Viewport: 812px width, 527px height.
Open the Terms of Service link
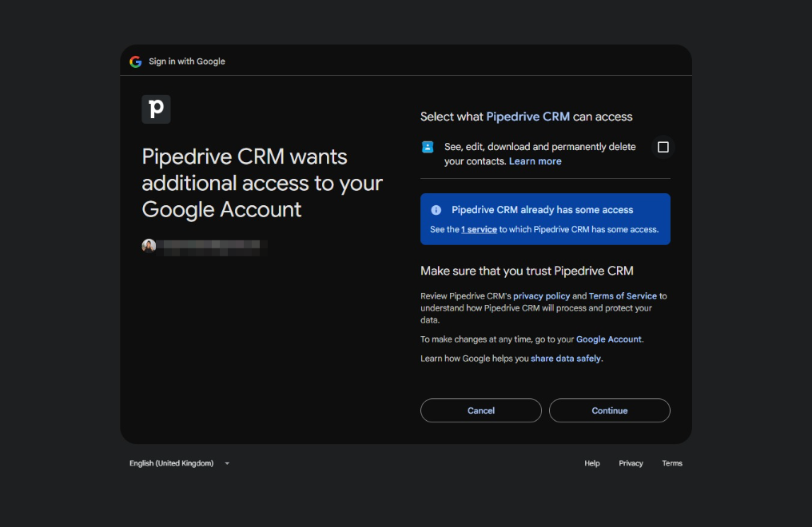pyautogui.click(x=623, y=295)
